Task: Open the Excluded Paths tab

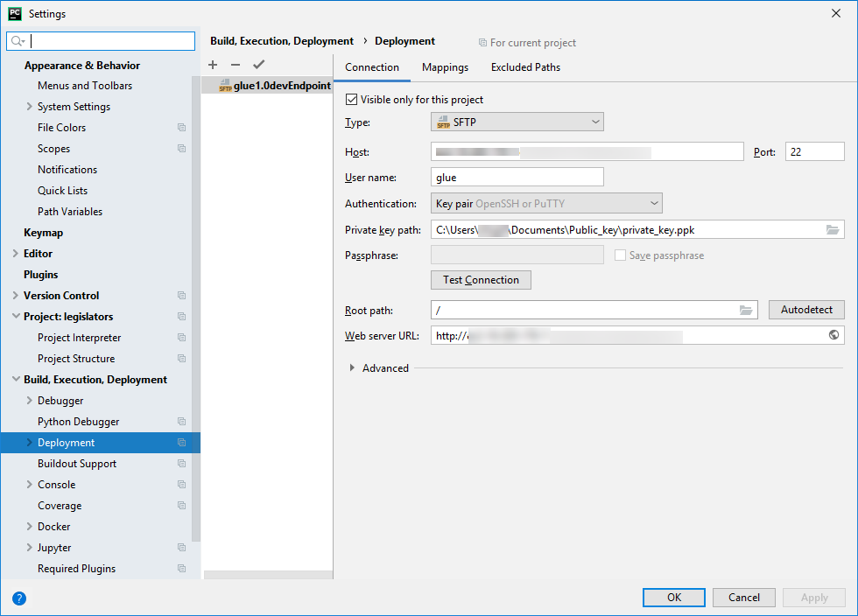Action: pyautogui.click(x=524, y=67)
